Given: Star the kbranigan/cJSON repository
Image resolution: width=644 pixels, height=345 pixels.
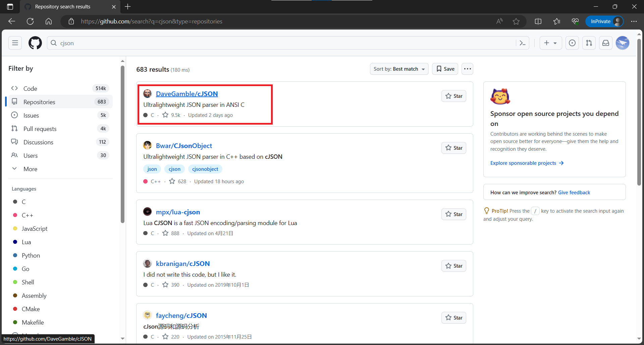Looking at the screenshot, I should (x=453, y=266).
